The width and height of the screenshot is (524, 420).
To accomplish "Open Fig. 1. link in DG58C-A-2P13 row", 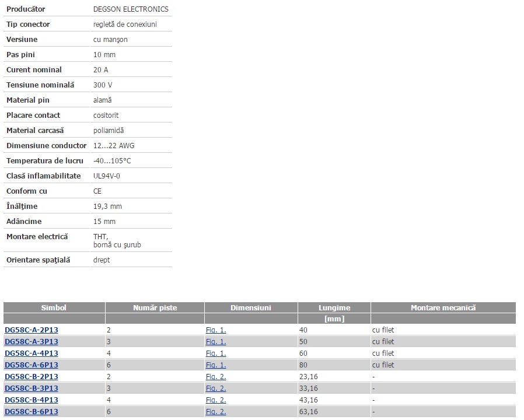I will (216, 330).
